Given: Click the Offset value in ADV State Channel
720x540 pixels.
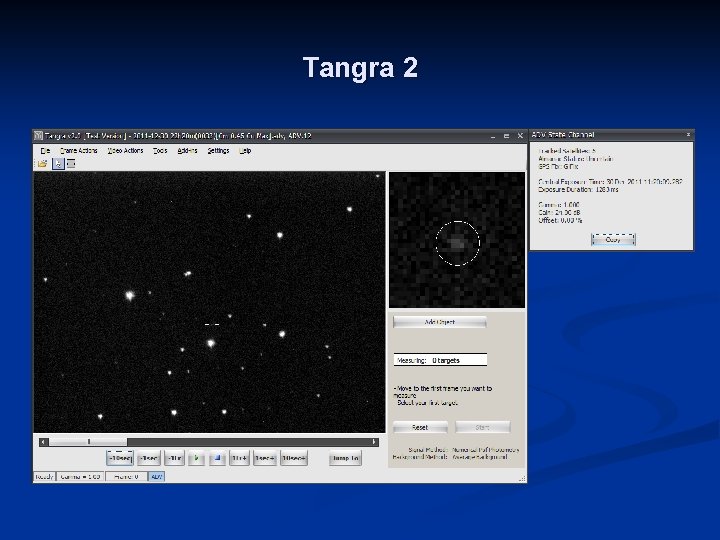Looking at the screenshot, I should tap(560, 220).
